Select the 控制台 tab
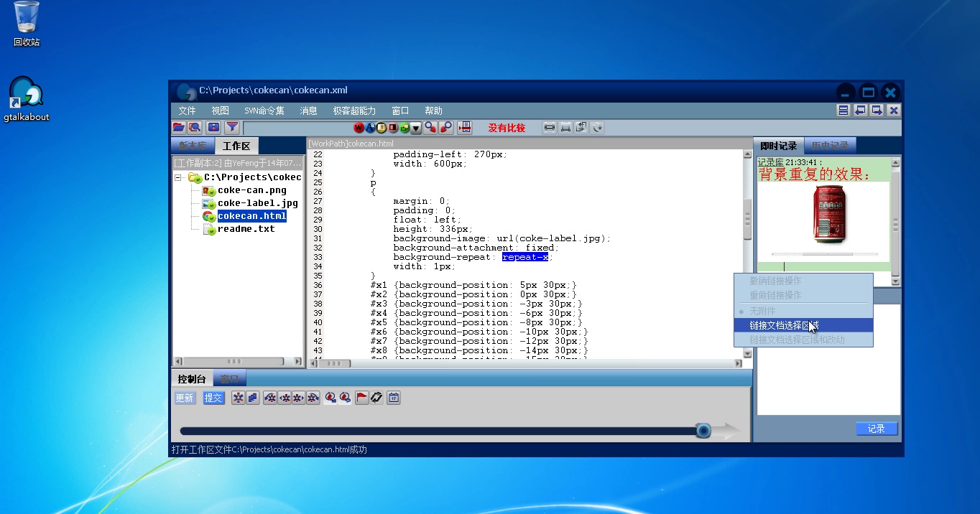Image resolution: width=980 pixels, height=514 pixels. tap(192, 378)
